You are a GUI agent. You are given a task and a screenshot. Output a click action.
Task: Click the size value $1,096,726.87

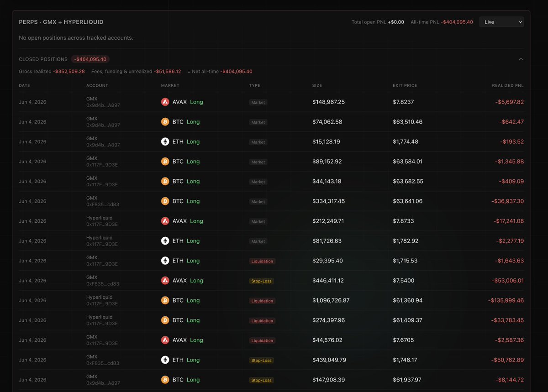(x=331, y=301)
